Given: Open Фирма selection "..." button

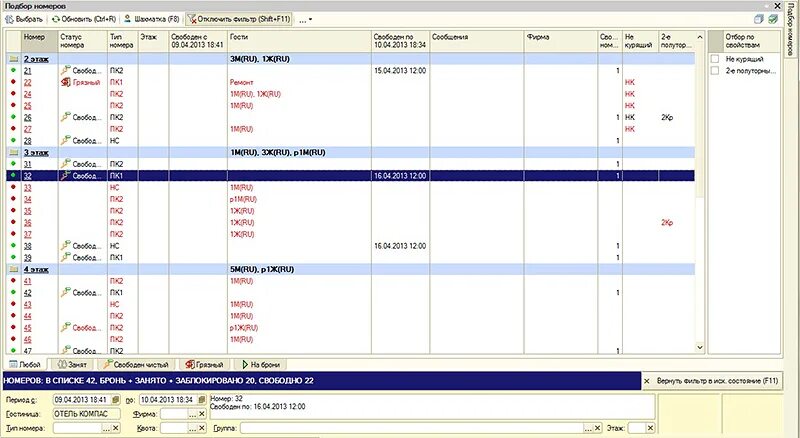Looking at the screenshot, I should click(192, 414).
